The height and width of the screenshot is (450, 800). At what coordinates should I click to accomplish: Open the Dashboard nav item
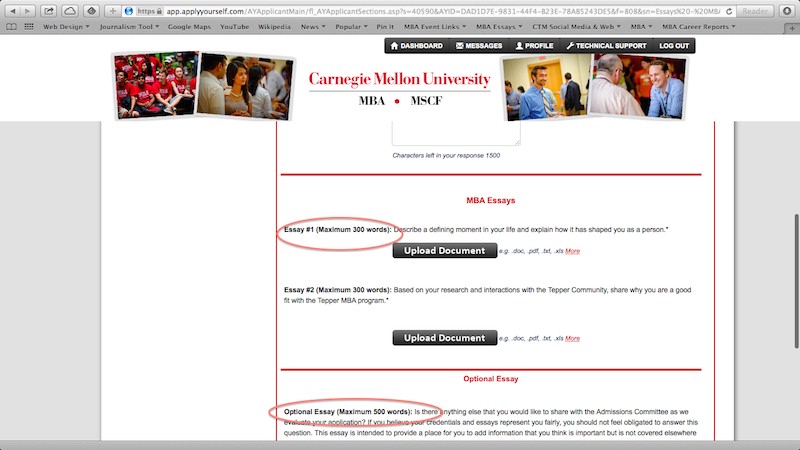417,45
